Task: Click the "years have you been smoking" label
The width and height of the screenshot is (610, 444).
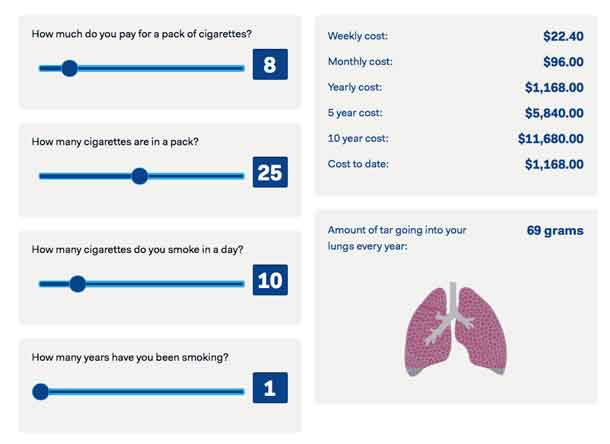Action: (131, 357)
